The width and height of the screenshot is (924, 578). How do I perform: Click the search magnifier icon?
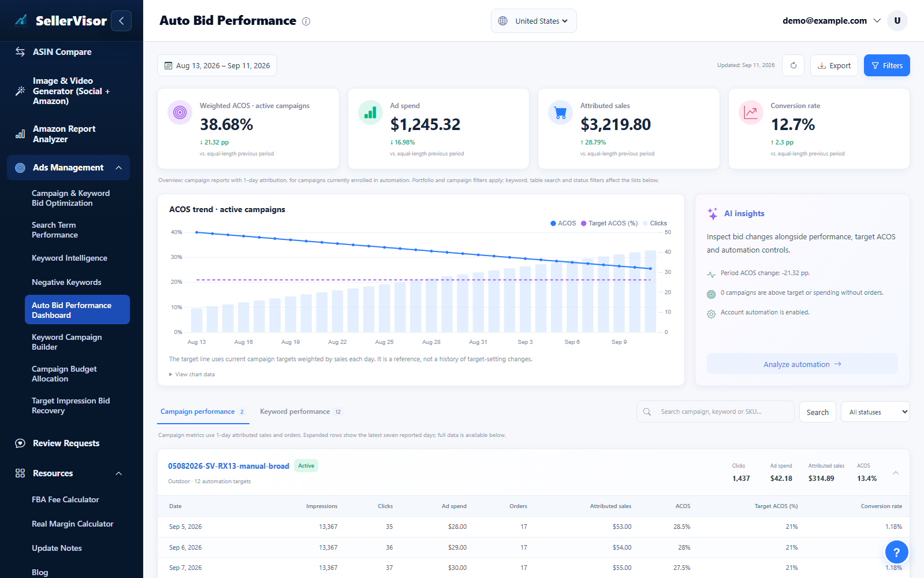(x=647, y=412)
